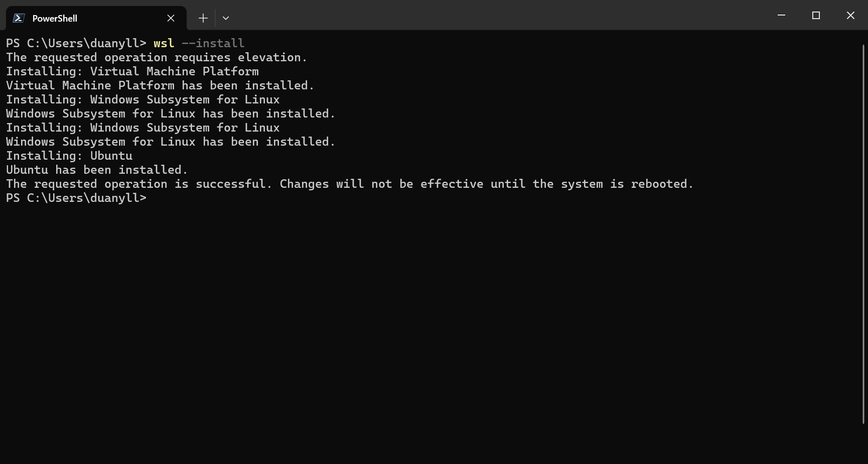This screenshot has height=464, width=868.
Task: Click the minimize window icon
Action: [x=781, y=15]
